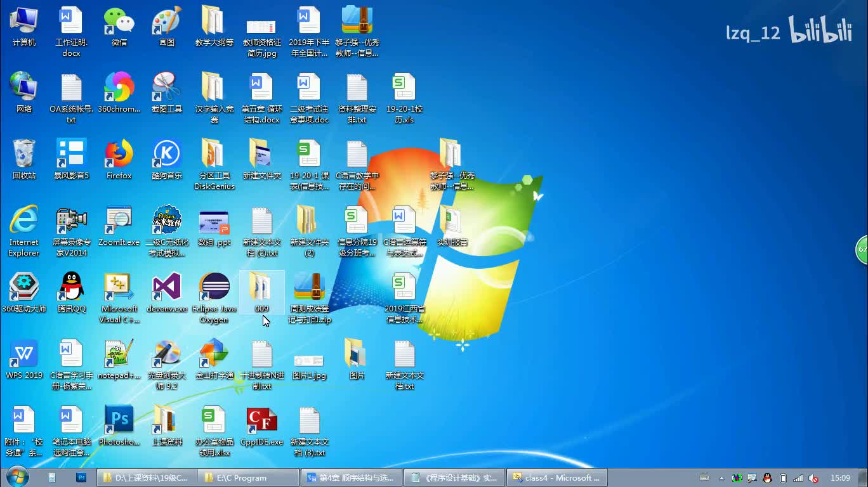
Task: Open the 回收站 recycle bin
Action: pos(23,154)
